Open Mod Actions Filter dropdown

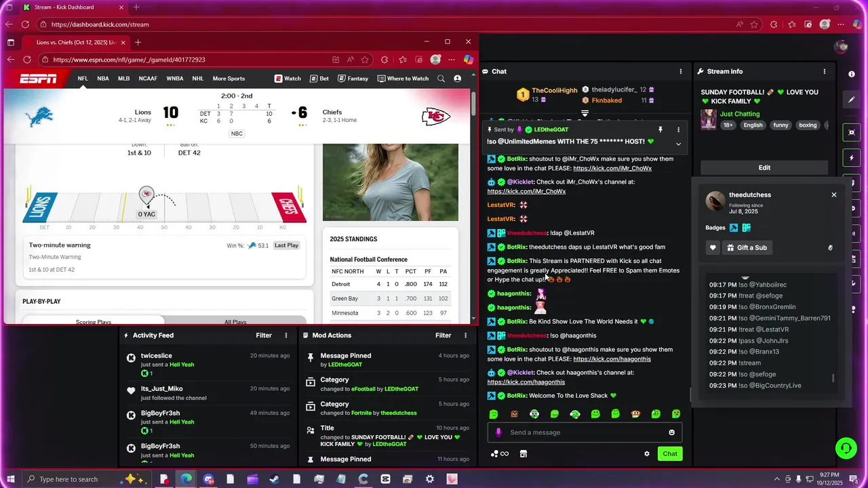click(443, 335)
